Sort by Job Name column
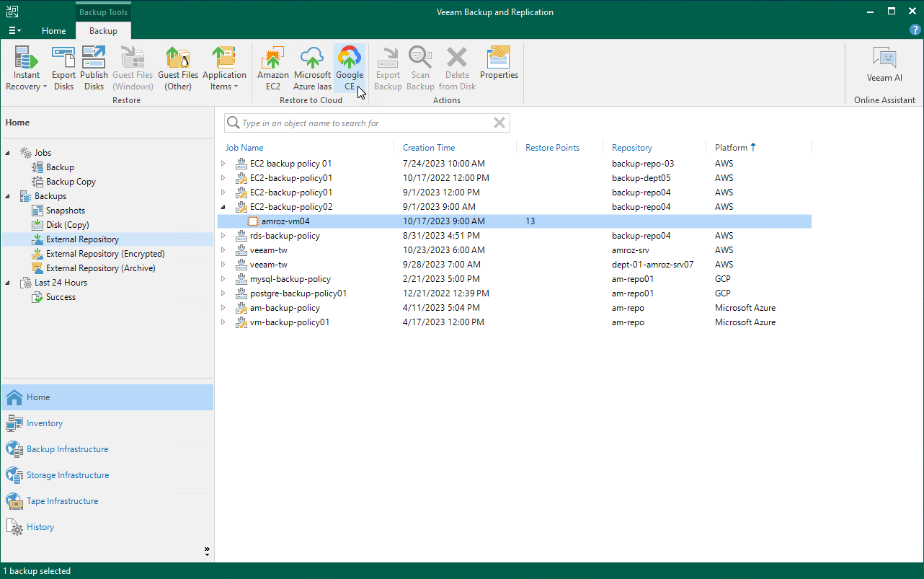Image resolution: width=924 pixels, height=579 pixels. click(x=244, y=148)
